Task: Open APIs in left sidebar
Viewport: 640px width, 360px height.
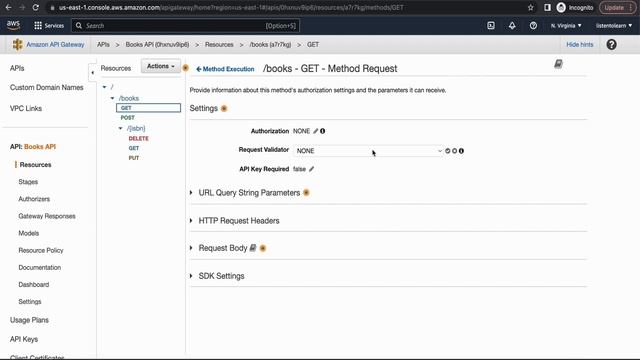Action: click(x=17, y=68)
